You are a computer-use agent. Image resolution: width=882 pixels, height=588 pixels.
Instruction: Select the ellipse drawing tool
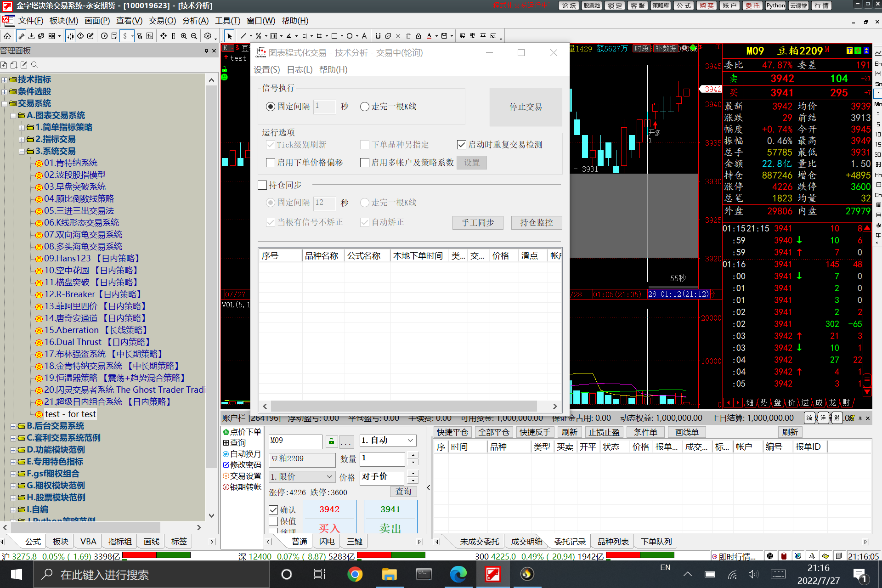[x=350, y=36]
